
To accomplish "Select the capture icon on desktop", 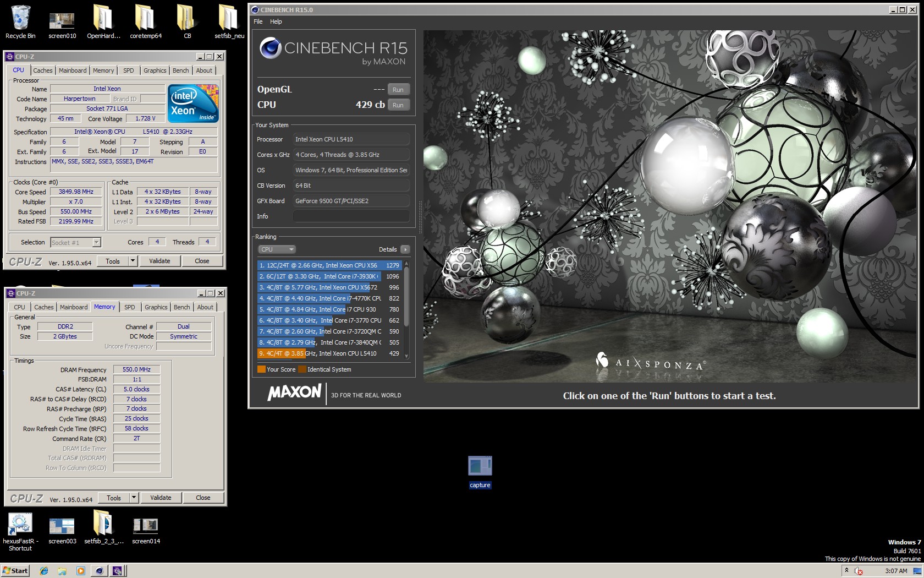I will pos(480,472).
